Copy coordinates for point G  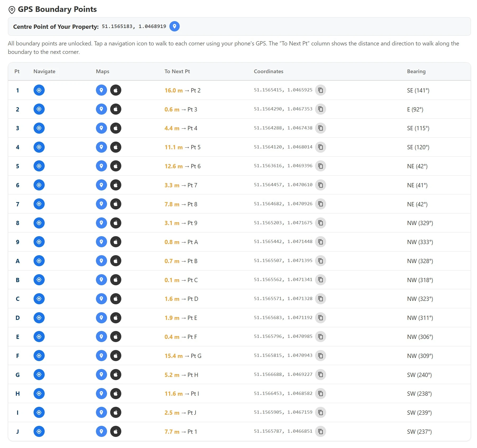(321, 375)
